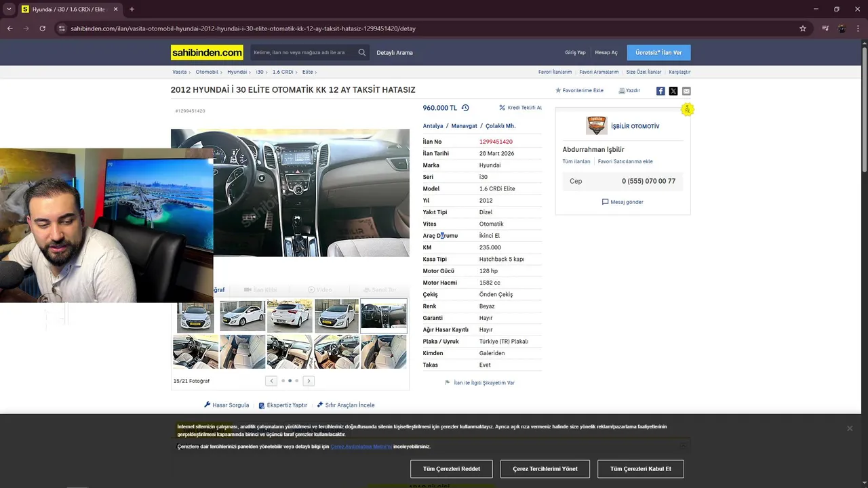Click the seller phone number
Viewport: 868px width, 488px height.
click(648, 181)
